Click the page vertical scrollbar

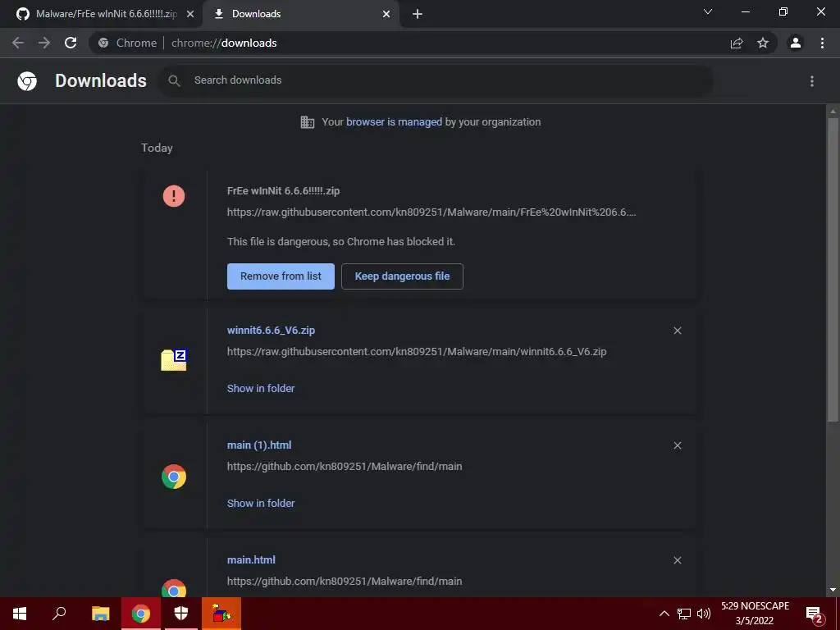[x=833, y=269]
